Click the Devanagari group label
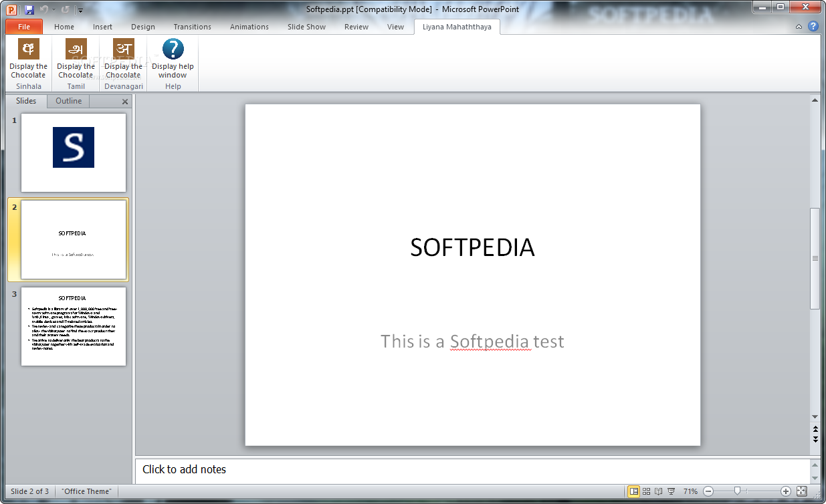 [x=124, y=86]
